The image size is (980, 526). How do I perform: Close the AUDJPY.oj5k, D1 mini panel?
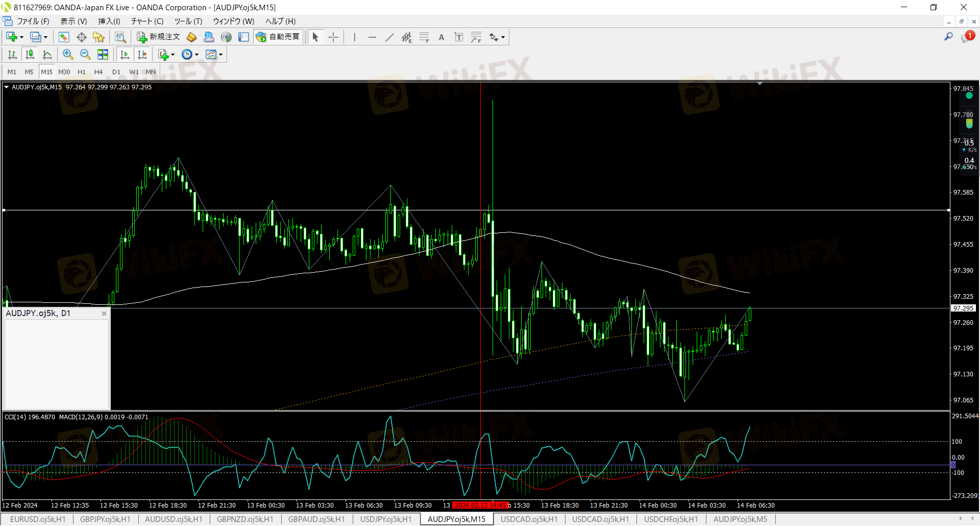pyautogui.click(x=104, y=314)
